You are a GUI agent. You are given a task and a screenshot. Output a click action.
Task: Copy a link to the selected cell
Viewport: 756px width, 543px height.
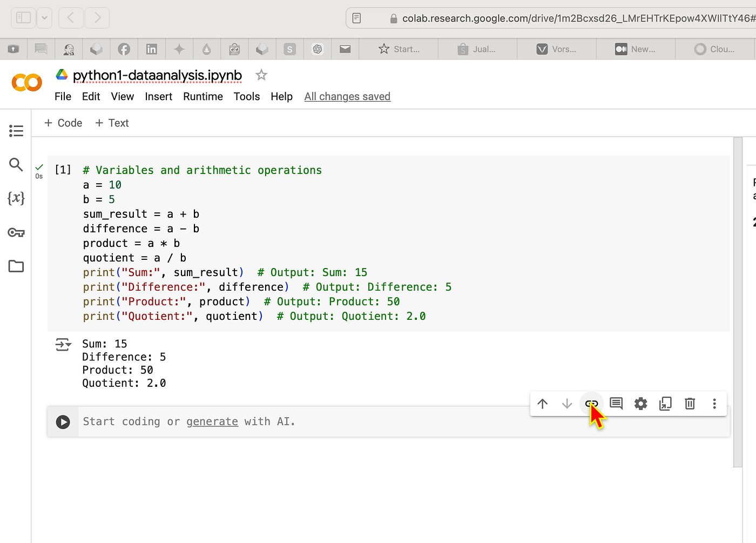tap(591, 403)
